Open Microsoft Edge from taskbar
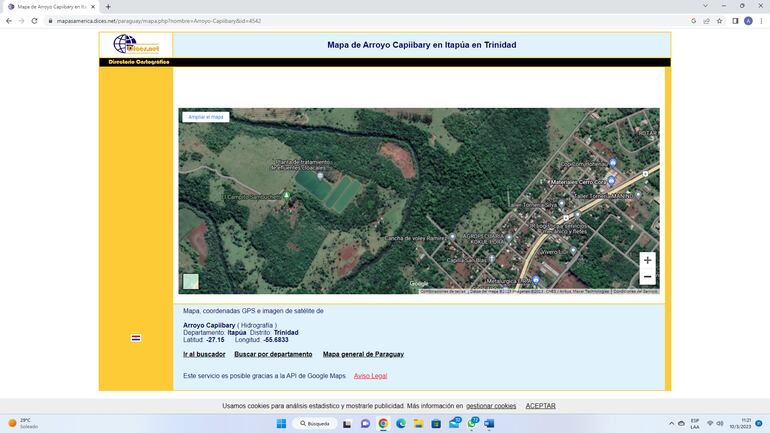The height and width of the screenshot is (433, 770). (x=401, y=424)
